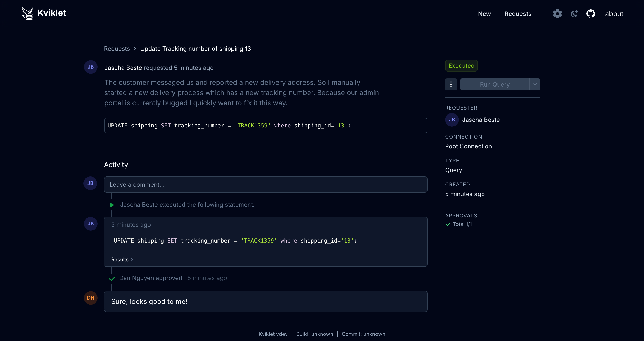Select the SQL statement in request box
The width and height of the screenshot is (644, 341).
point(229,125)
